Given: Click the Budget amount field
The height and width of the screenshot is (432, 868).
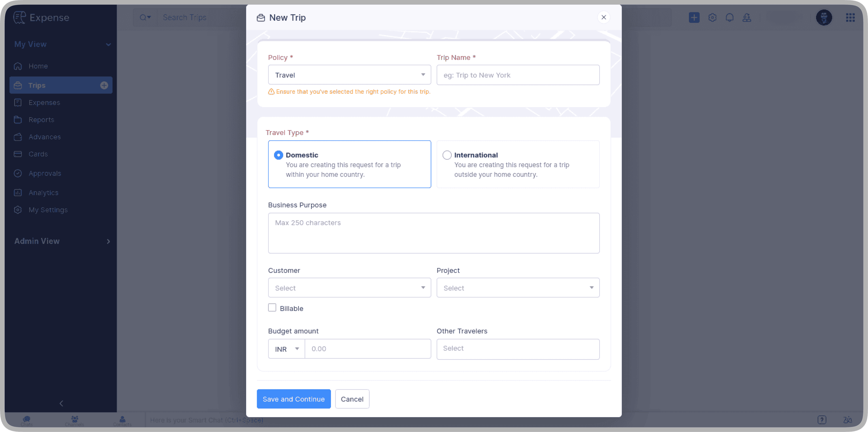Looking at the screenshot, I should pos(368,348).
